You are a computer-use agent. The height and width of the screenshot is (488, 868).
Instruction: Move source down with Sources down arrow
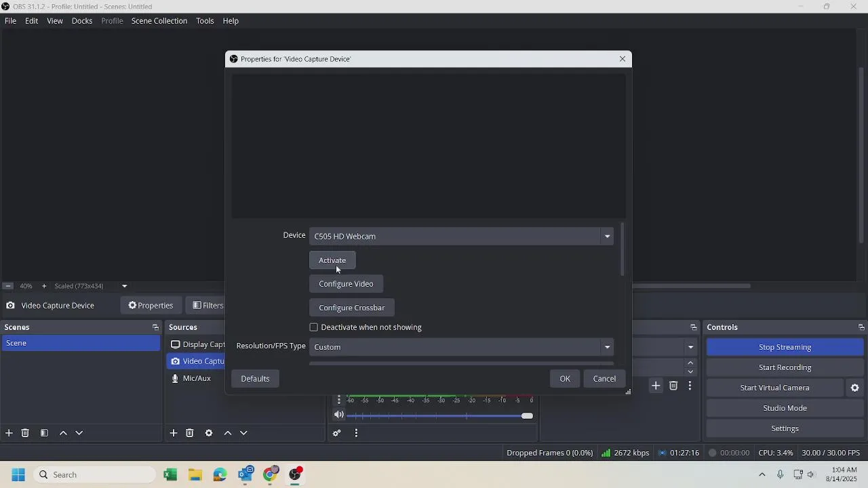[244, 433]
